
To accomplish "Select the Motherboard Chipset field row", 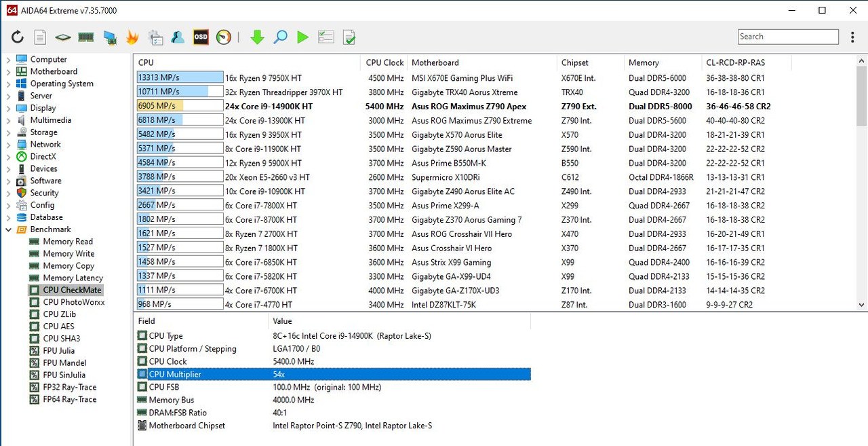I will (333, 426).
